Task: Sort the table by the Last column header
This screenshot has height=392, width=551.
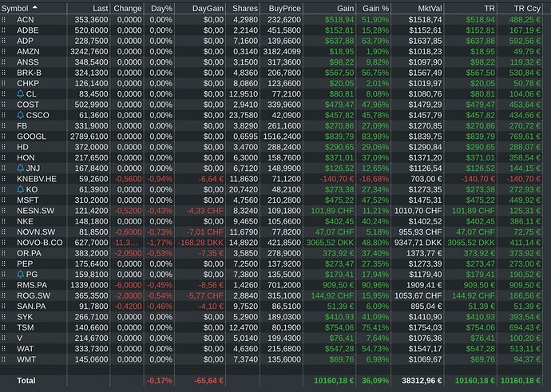Action: click(x=101, y=9)
